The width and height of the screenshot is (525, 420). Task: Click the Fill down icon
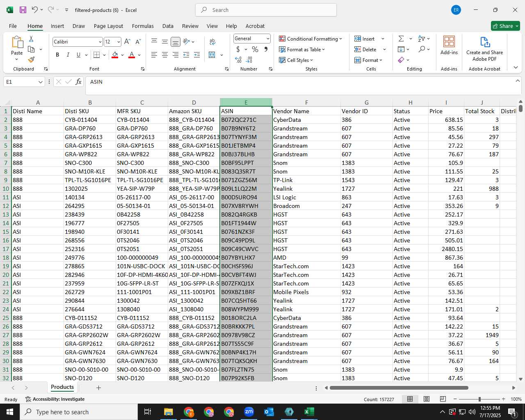(x=401, y=49)
